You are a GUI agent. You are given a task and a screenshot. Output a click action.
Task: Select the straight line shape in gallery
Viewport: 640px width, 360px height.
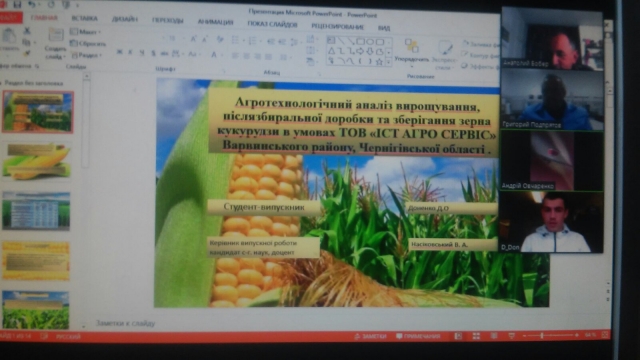pos(341,41)
